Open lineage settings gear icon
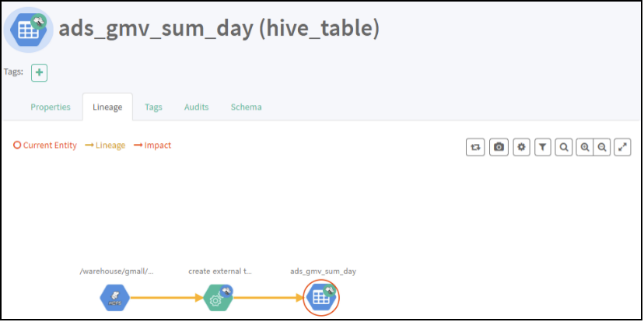This screenshot has height=322, width=644. 521,146
